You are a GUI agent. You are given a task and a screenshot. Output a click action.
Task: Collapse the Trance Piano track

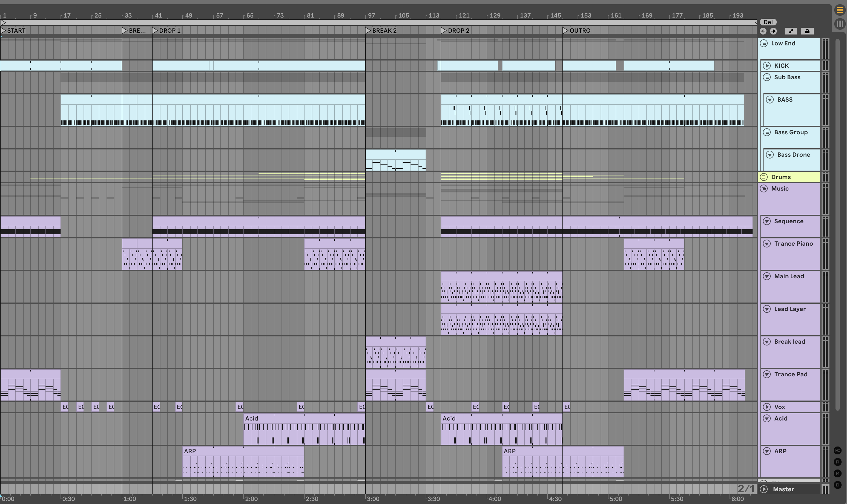(767, 244)
